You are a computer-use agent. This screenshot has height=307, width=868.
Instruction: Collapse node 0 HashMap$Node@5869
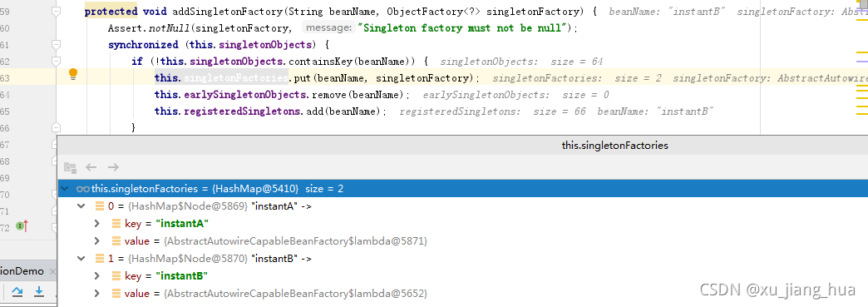coord(82,206)
